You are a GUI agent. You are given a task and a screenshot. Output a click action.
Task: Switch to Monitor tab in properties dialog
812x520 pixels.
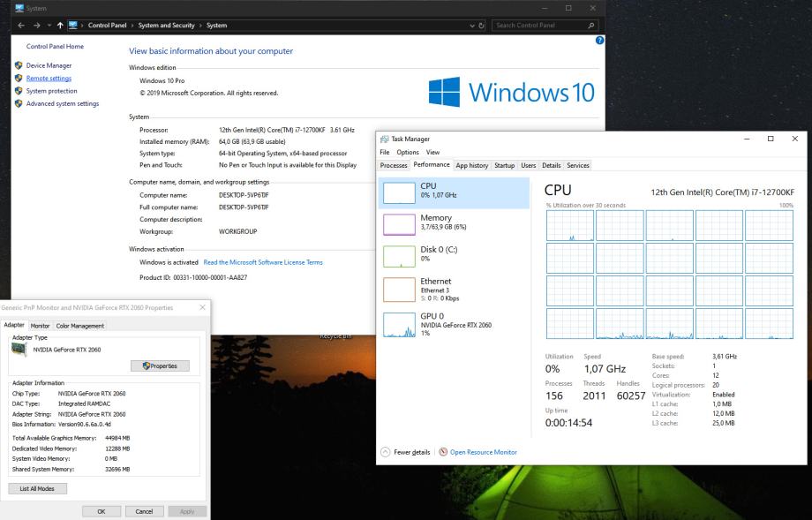[x=40, y=326]
